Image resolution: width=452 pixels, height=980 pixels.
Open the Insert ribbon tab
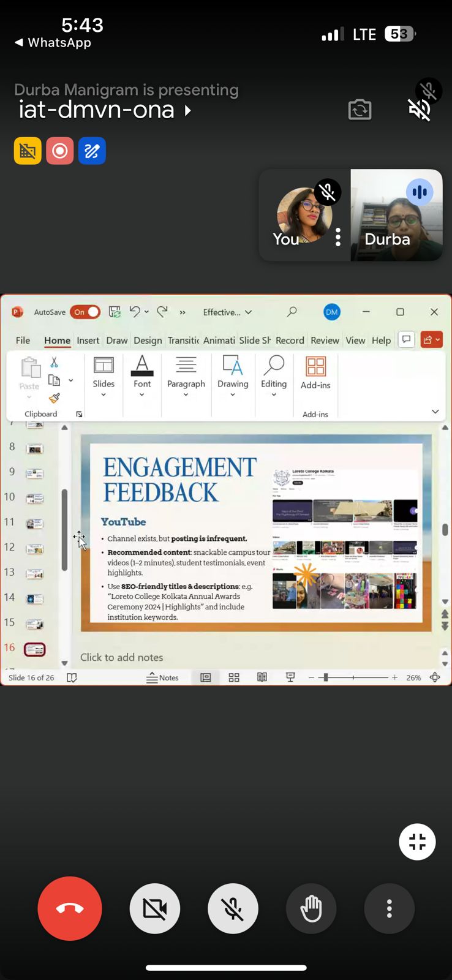[88, 341]
